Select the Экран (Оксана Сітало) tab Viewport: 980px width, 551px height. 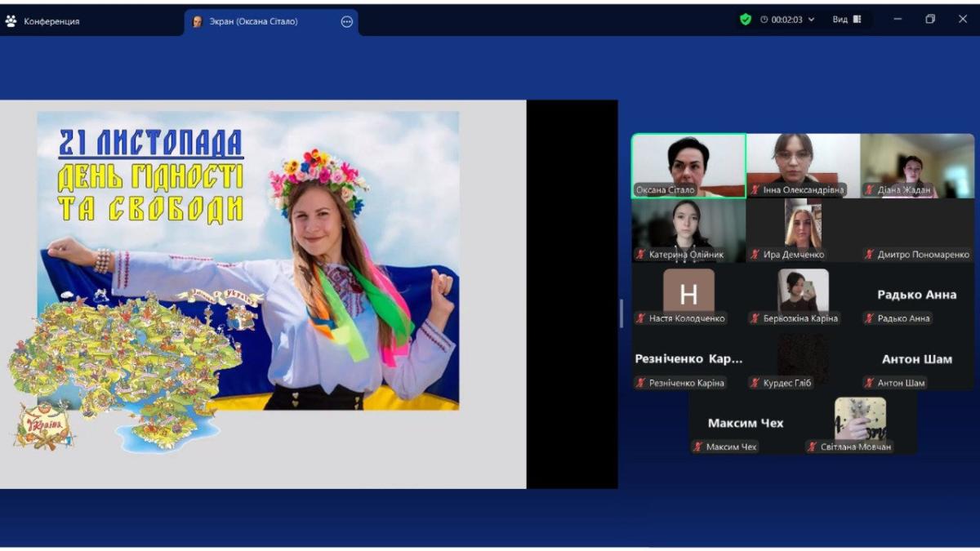[x=253, y=22]
